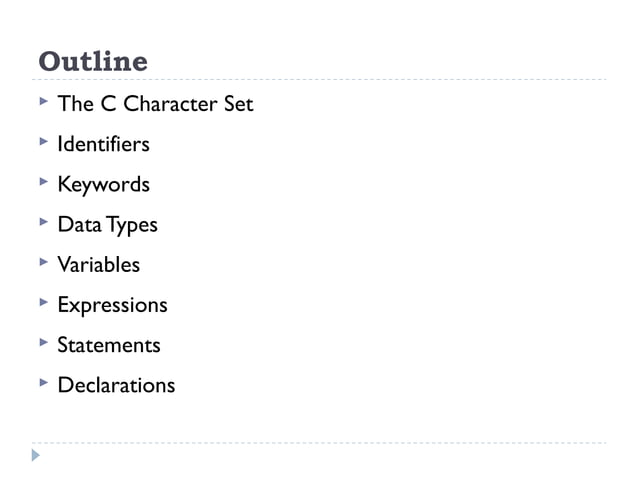Click the triangle marker in the slide footer
This screenshot has width=638, height=478.
(36, 455)
